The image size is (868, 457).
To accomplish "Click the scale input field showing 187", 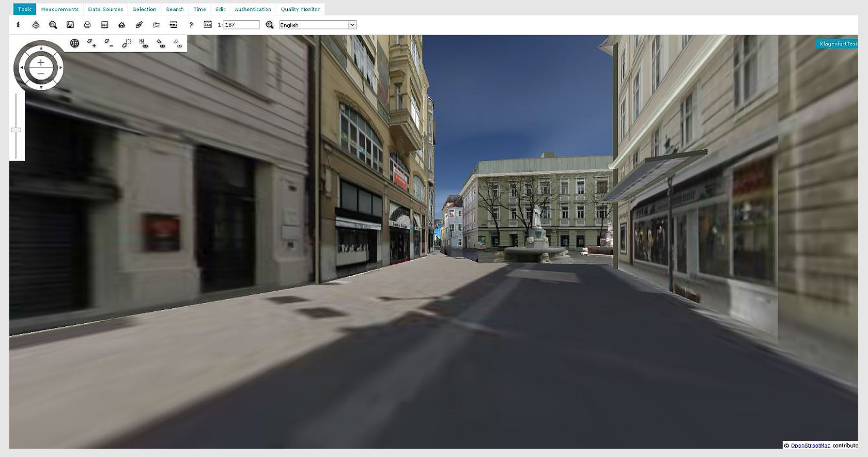I will click(241, 25).
